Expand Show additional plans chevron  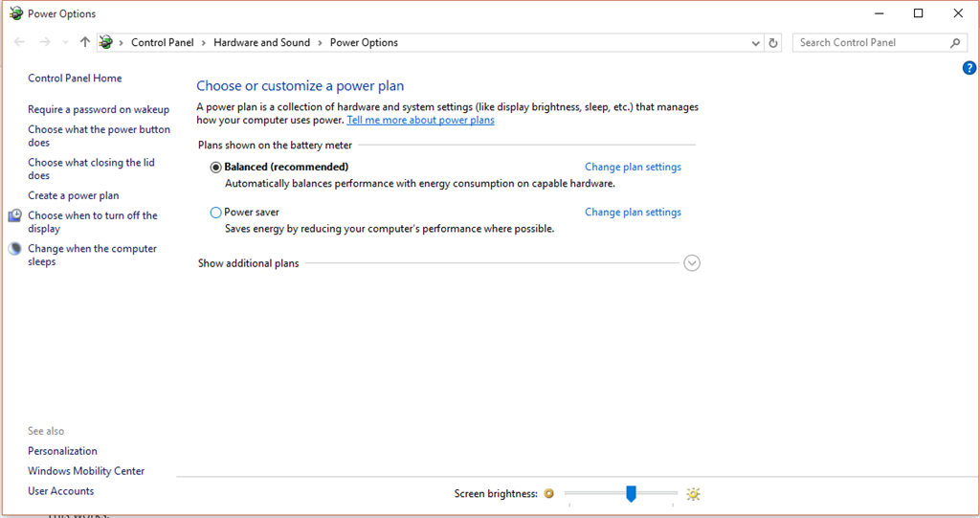tap(692, 262)
